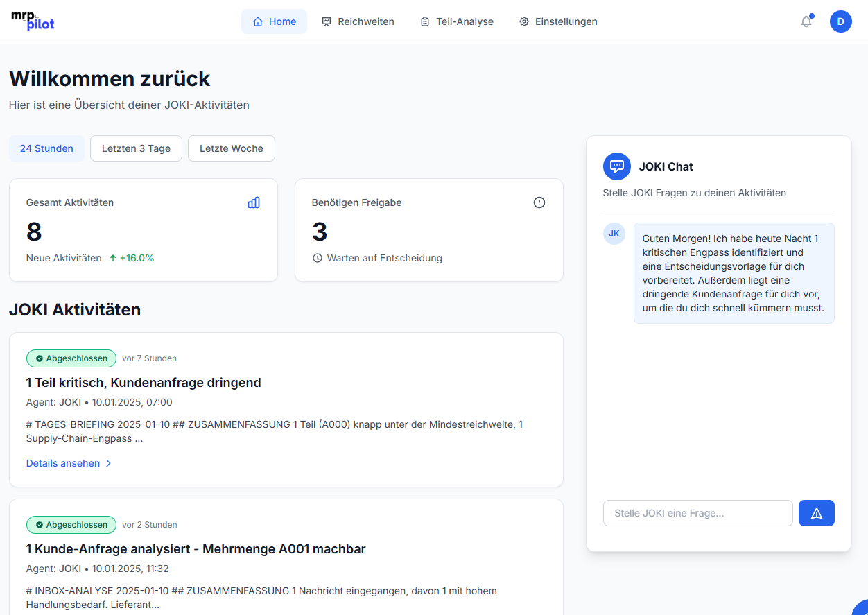
Task: Click the alert icon on Benötigen Freigabe card
Action: tap(539, 202)
